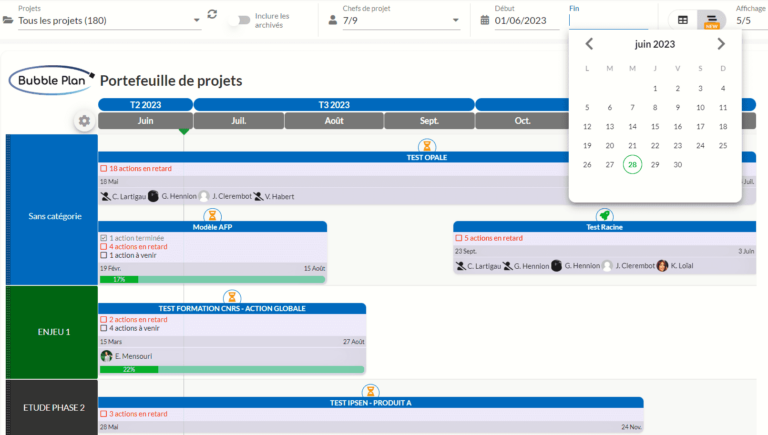768x435 pixels.
Task: Click the refresh projects icon
Action: tap(212, 14)
